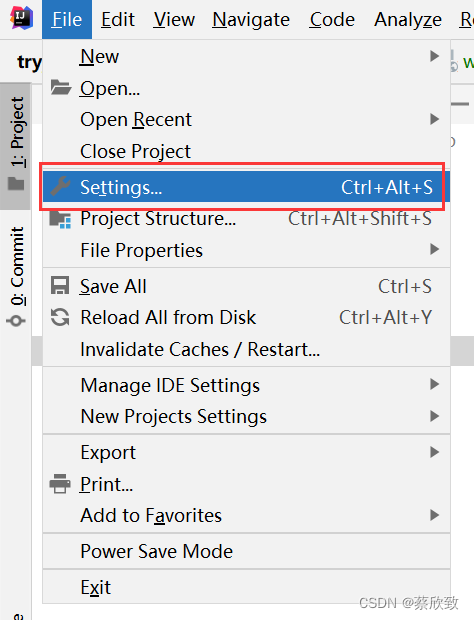Click the Commit tool window icon

[x=16, y=320]
